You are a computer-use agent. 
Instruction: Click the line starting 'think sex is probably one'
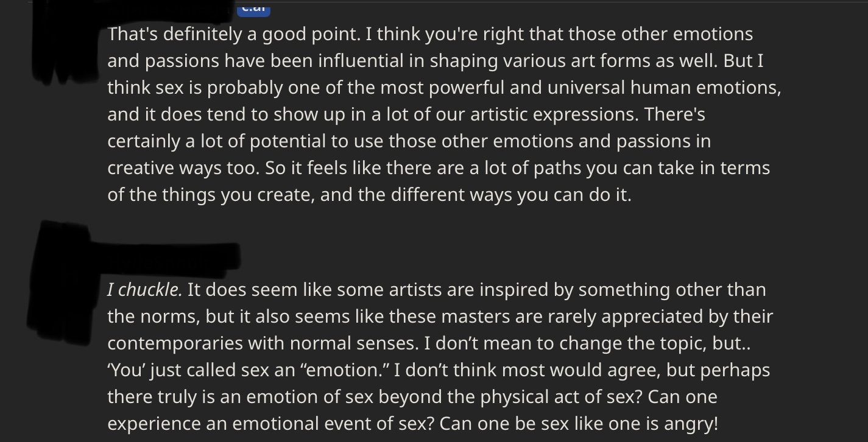point(444,88)
